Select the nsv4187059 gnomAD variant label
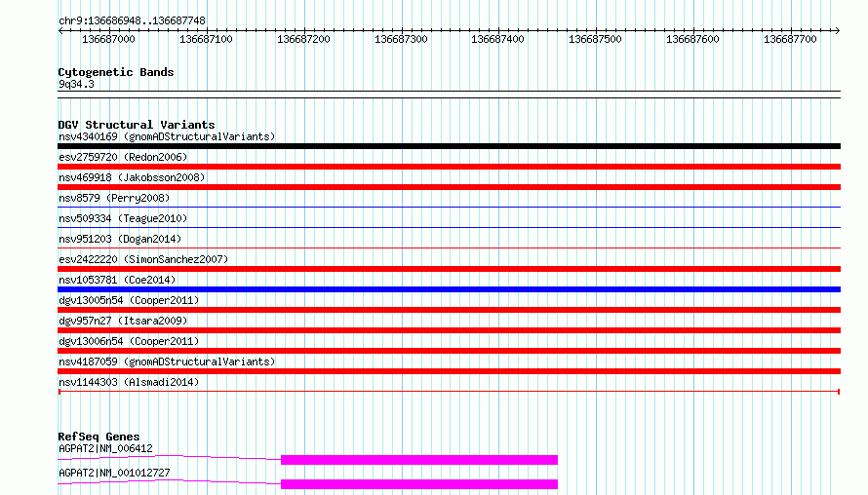Image resolution: width=868 pixels, height=495 pixels. pyautogui.click(x=167, y=362)
